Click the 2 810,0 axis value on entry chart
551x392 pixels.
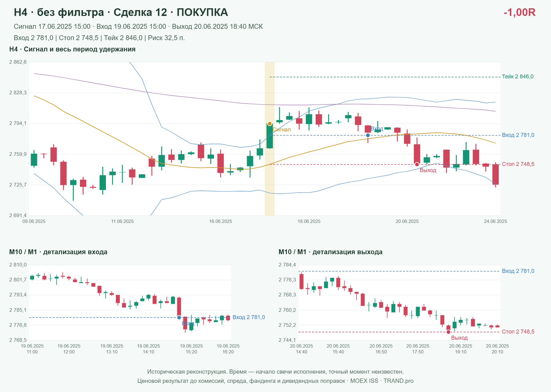18,265
